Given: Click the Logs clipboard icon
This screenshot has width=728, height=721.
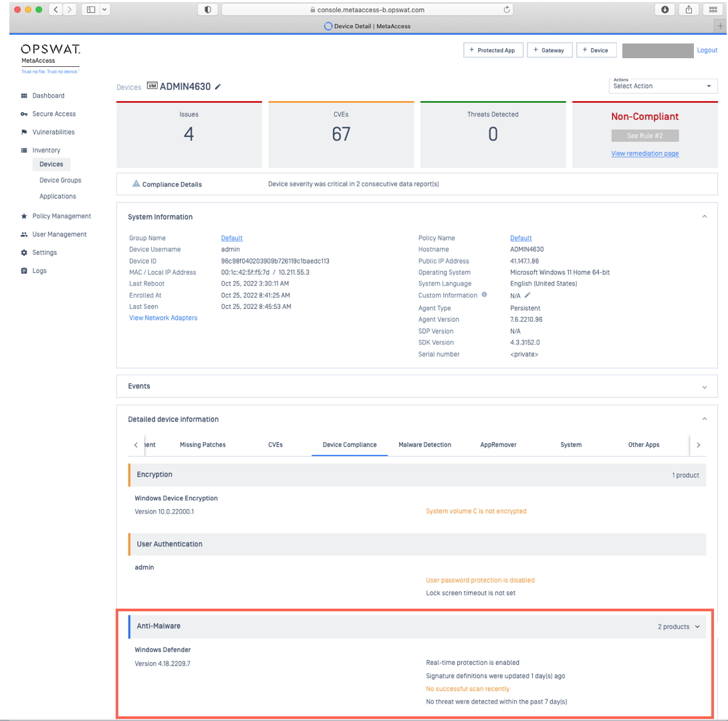Looking at the screenshot, I should coord(24,270).
